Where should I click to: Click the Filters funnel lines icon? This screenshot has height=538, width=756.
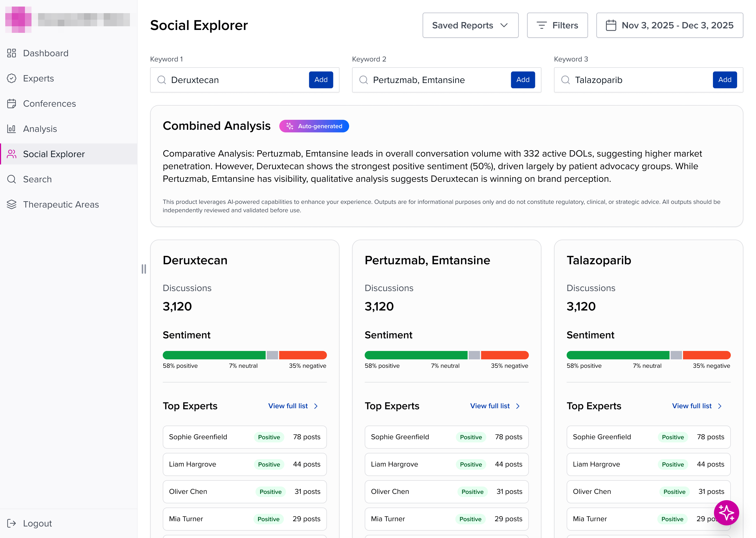tap(542, 25)
